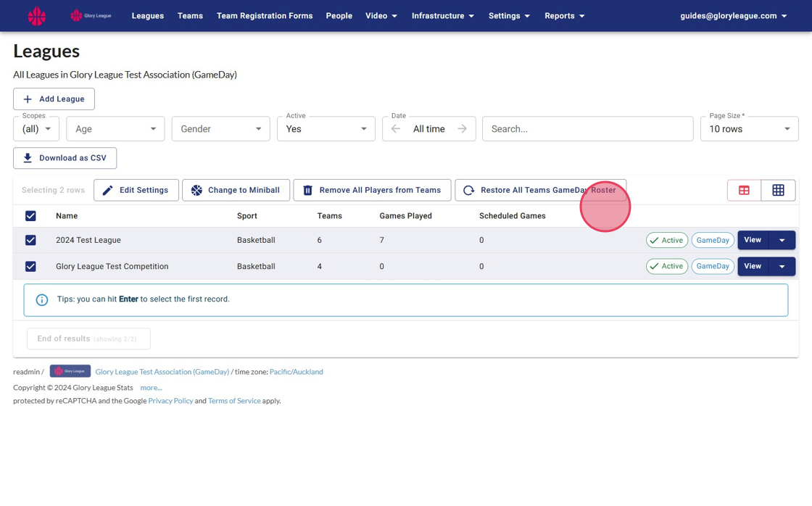The image size is (812, 506).
Task: Click the next date arrow icon
Action: click(x=462, y=129)
